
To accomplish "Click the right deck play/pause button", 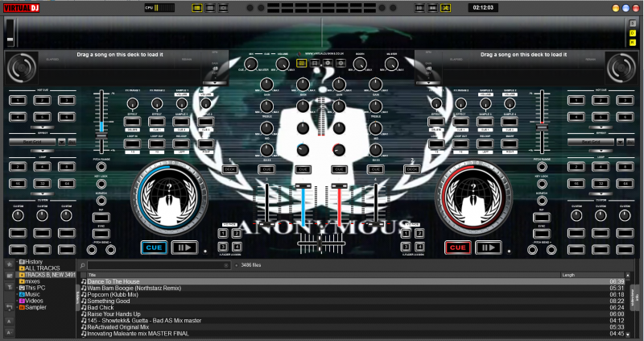I will (489, 247).
